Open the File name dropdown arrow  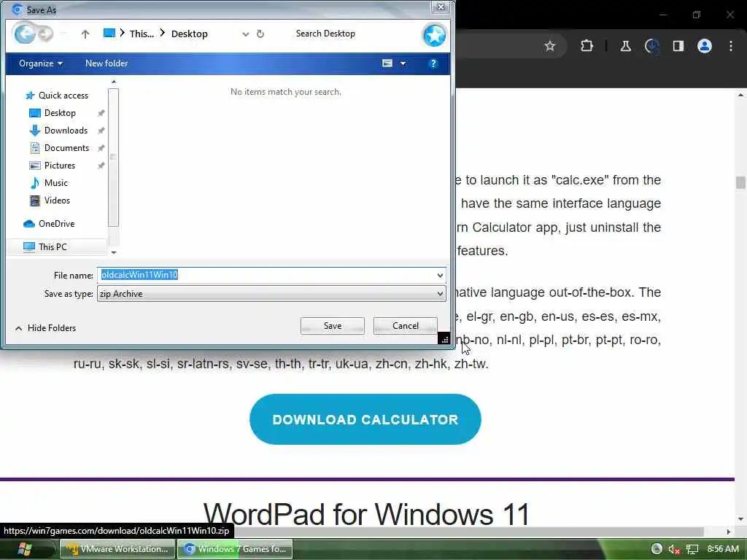440,275
